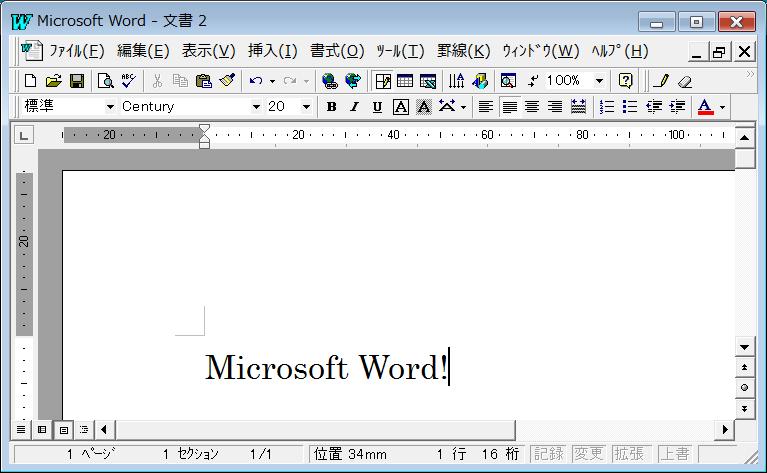The height and width of the screenshot is (473, 767).
Task: Click the Office Assistant help icon
Action: [x=626, y=81]
